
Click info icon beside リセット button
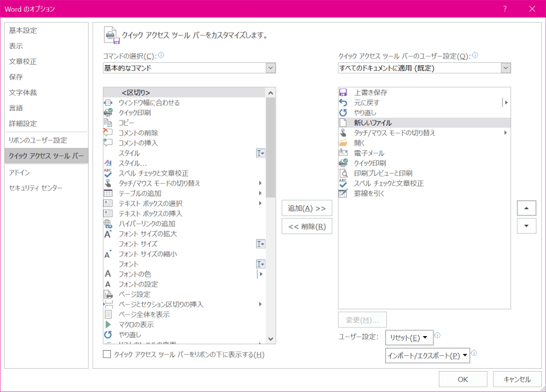pos(438,336)
